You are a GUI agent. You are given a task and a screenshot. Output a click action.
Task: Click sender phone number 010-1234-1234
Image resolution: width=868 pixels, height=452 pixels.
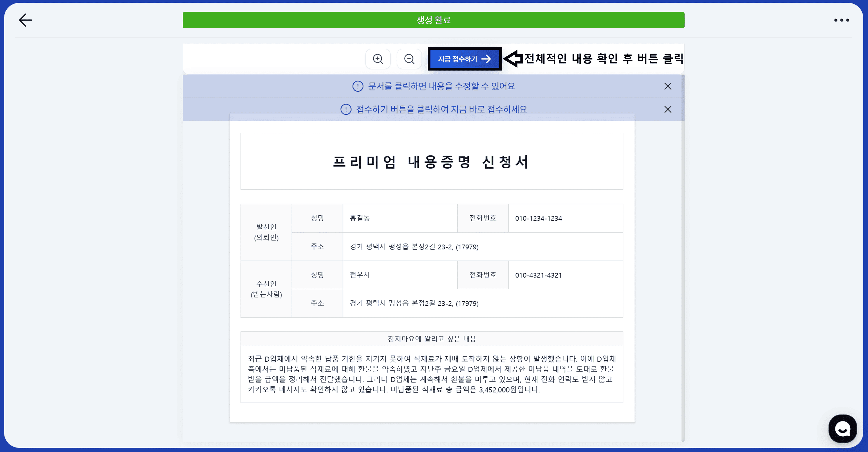[538, 218]
